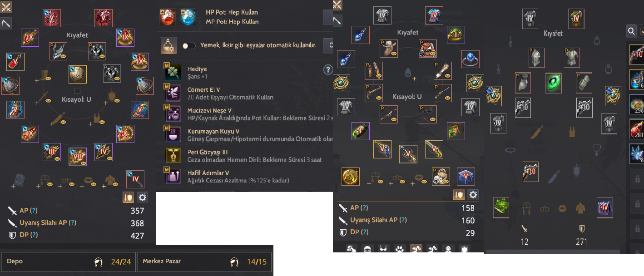Image resolution: width=644 pixels, height=276 pixels.
Task: Open the (?) help beside DP 427
Action: 34,235
